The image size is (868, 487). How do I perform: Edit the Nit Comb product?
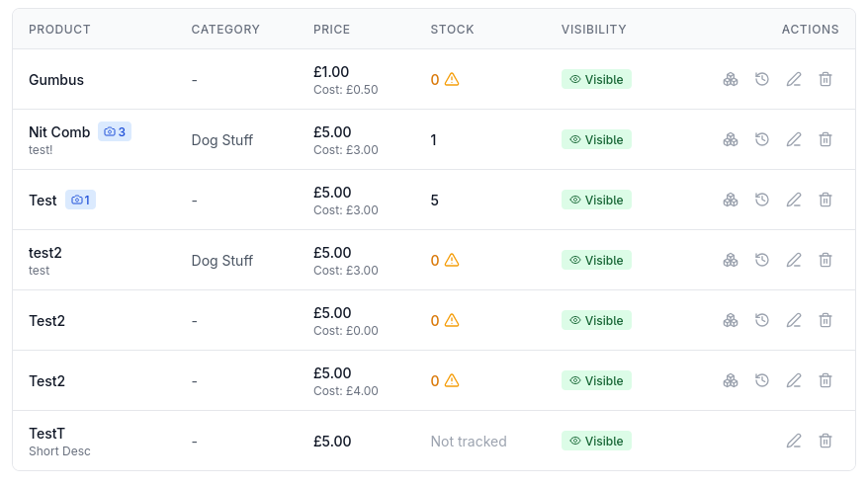point(794,139)
